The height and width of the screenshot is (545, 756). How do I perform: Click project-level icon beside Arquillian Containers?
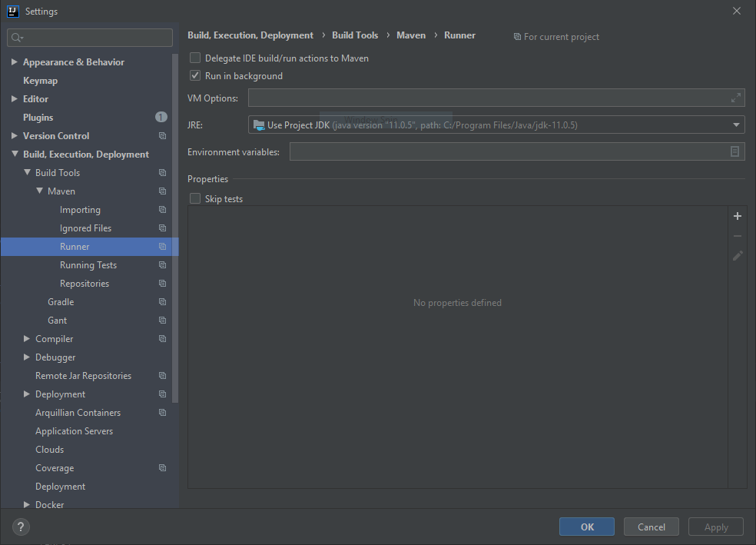[162, 413]
